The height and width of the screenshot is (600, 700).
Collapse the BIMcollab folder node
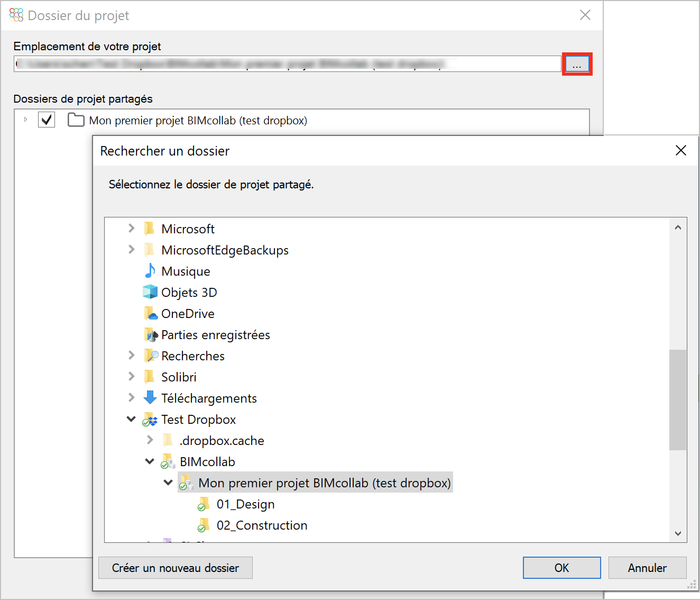(150, 461)
